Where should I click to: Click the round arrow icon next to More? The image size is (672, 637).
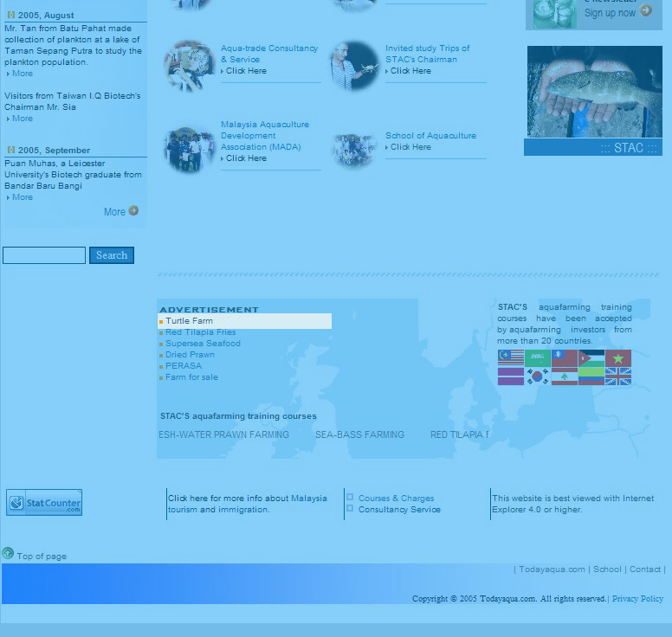133,210
